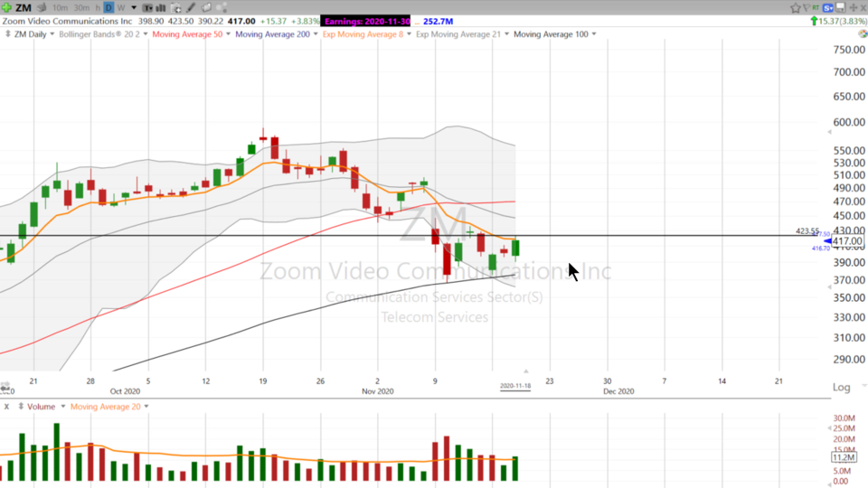Click the color wheel icon on right
868x488 pixels.
(863, 34)
